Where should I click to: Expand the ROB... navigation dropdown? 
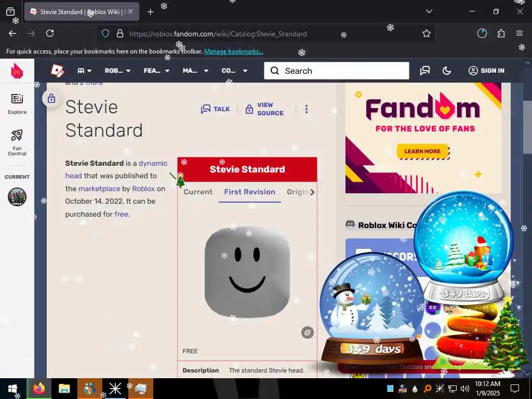[x=117, y=71]
